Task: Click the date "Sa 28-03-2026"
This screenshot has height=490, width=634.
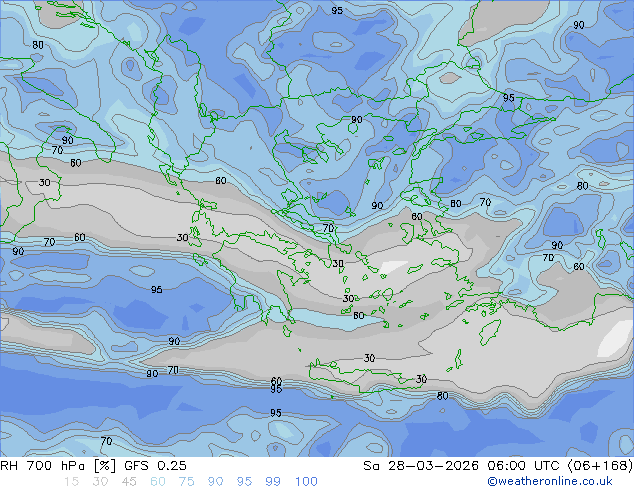Action: point(421,466)
